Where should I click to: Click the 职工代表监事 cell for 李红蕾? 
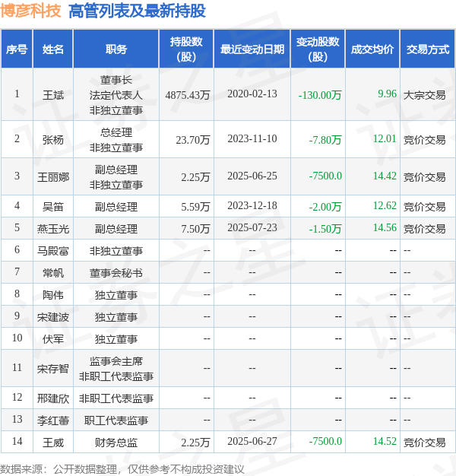(116, 420)
